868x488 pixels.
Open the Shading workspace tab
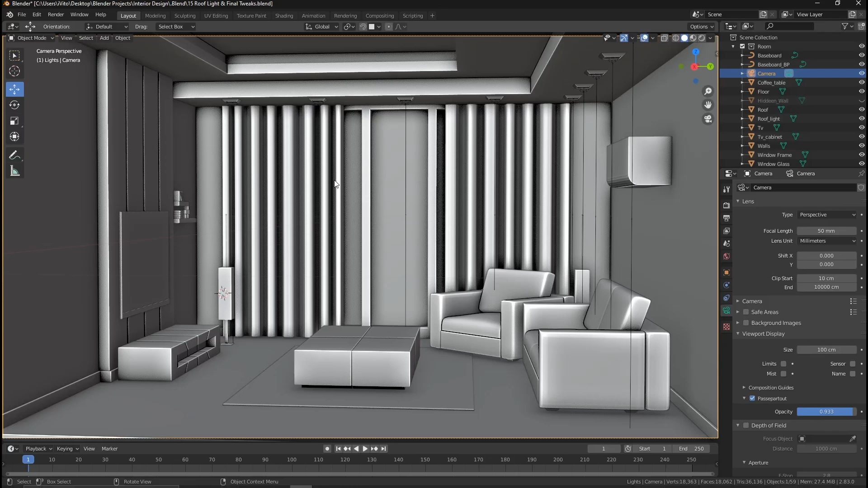(x=284, y=15)
